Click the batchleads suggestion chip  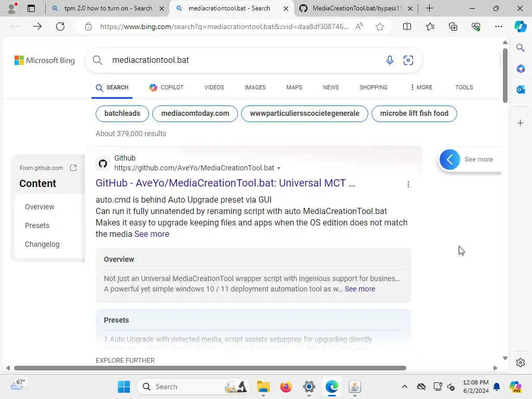pos(122,114)
